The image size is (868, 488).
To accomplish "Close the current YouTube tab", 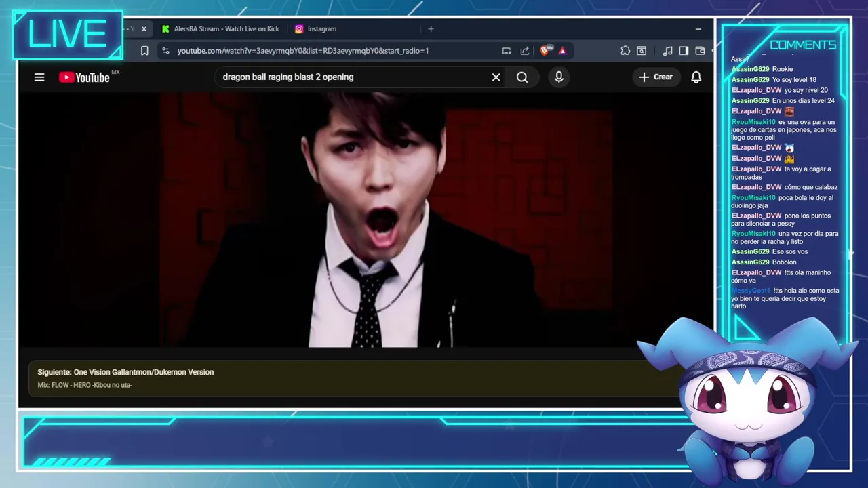I will click(144, 29).
